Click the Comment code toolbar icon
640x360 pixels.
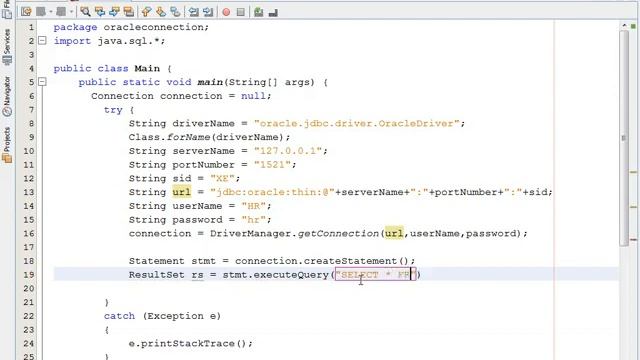coord(258,12)
